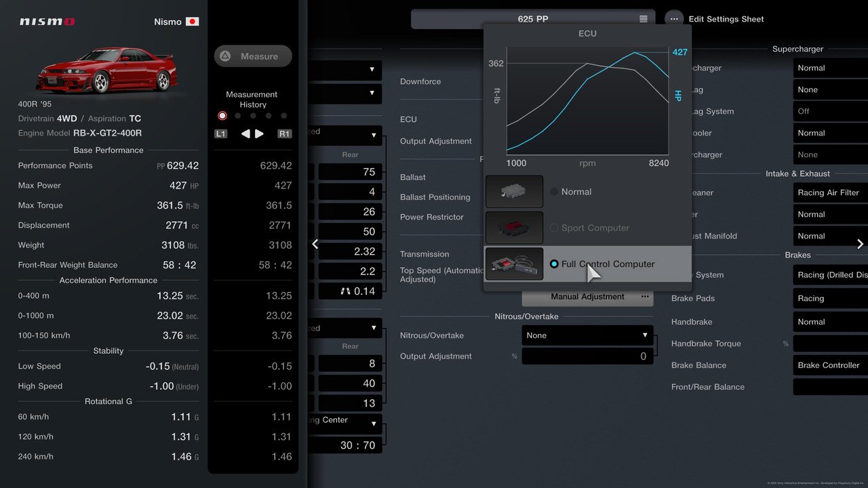Click the Nismo manufacturer logo
The image size is (868, 488).
pyautogui.click(x=47, y=22)
